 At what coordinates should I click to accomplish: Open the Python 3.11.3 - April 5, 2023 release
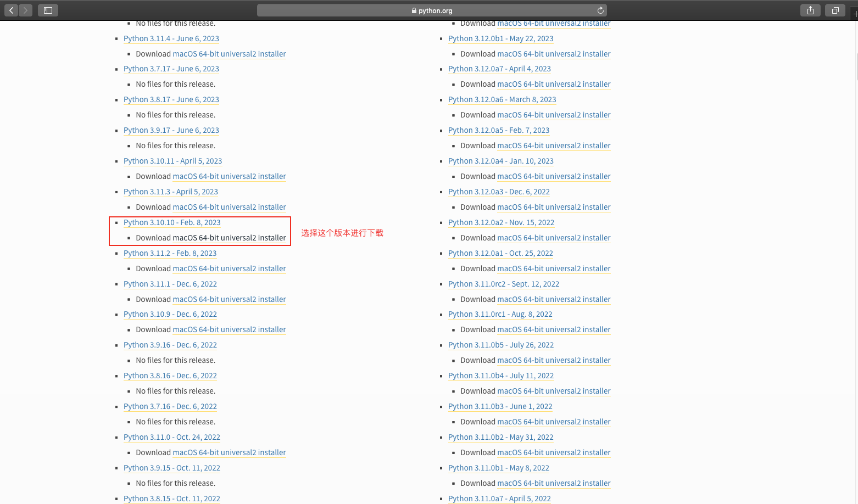[x=171, y=192]
